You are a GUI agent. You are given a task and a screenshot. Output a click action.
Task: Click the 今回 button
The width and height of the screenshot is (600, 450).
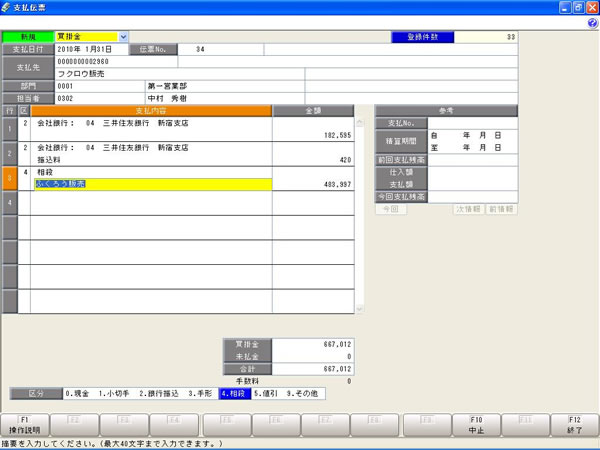[391, 209]
